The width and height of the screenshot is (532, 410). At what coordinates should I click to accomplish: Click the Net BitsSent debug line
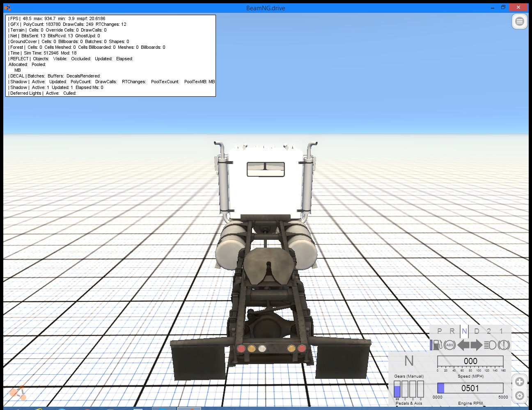point(54,36)
